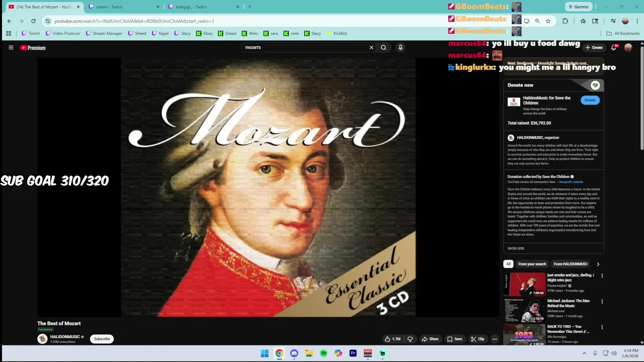Open 'just smoke and jazz' video thumbnail
Screen dimensions: 644x362
(525, 285)
